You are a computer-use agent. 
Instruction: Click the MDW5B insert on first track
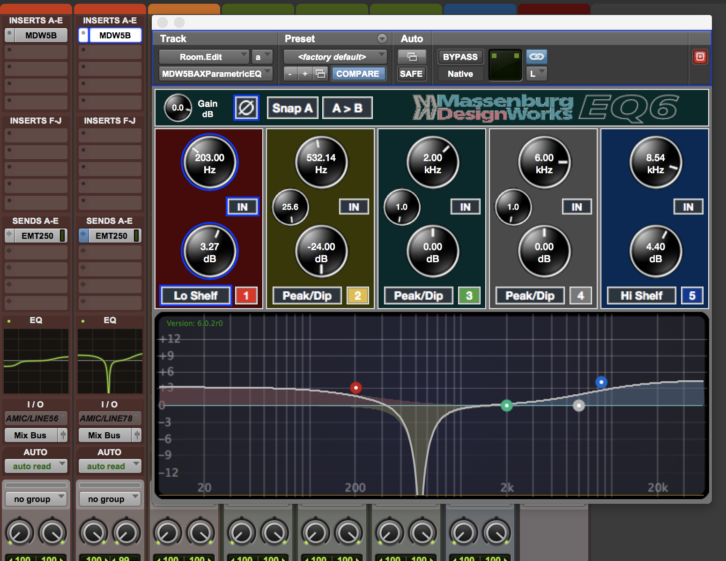click(41, 35)
